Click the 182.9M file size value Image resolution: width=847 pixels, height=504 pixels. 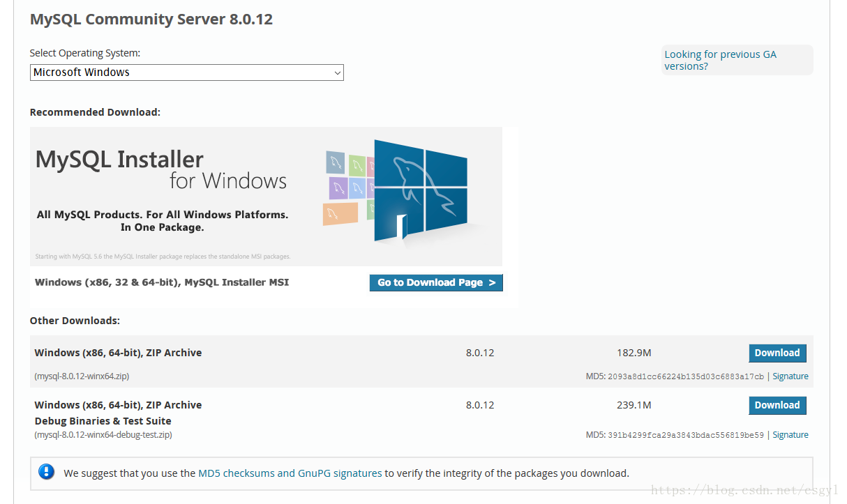pos(634,353)
